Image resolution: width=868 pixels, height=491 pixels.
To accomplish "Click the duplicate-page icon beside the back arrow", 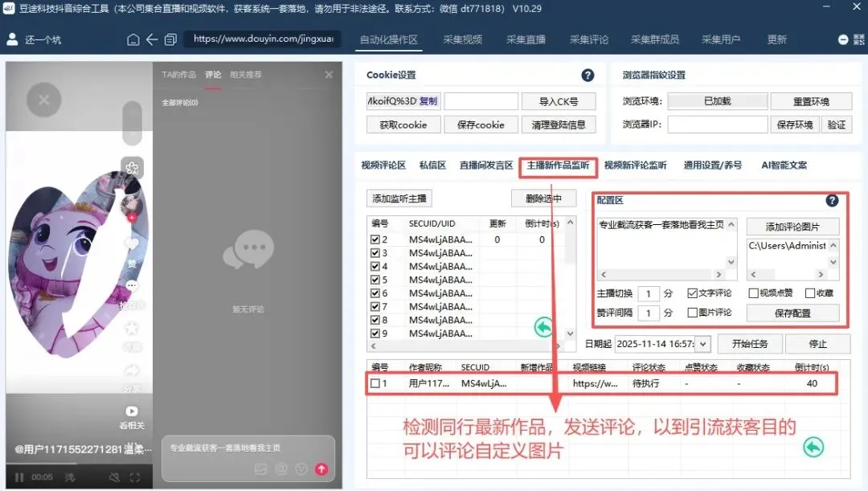I will coord(170,38).
